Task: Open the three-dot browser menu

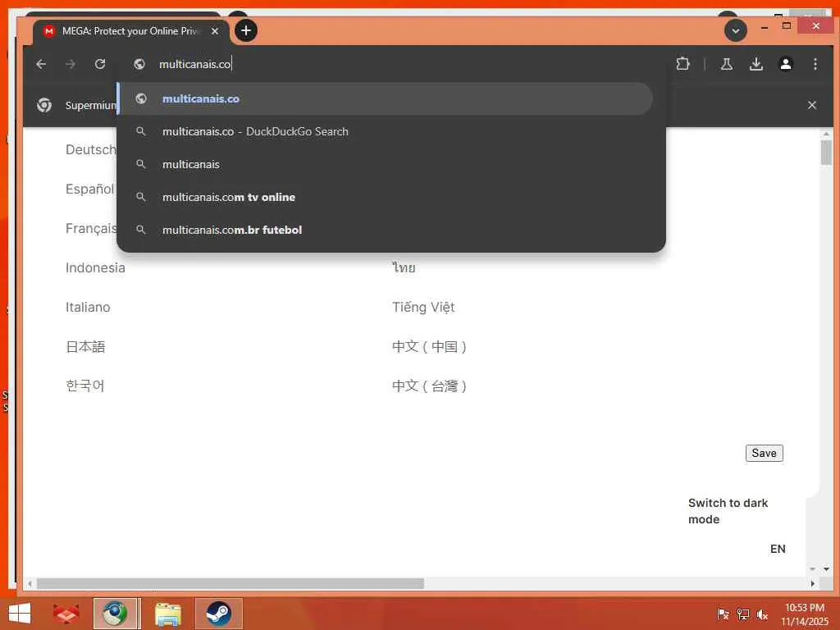Action: 815,64
